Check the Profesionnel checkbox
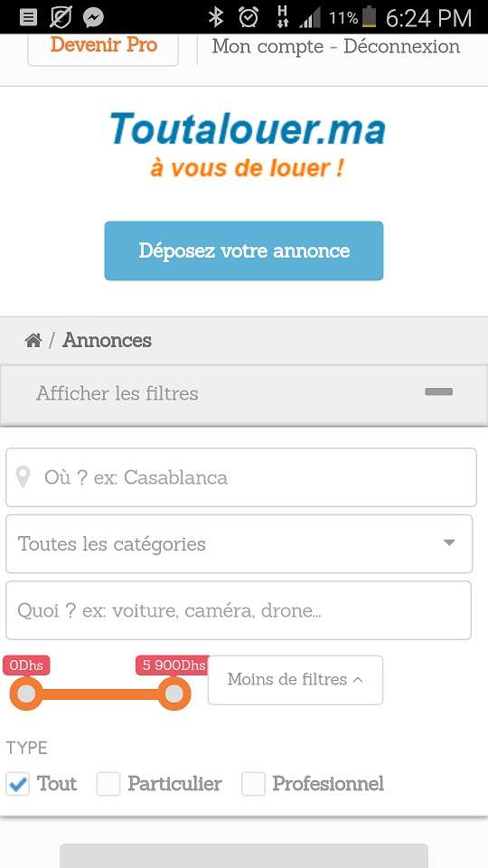Image resolution: width=488 pixels, height=868 pixels. (x=253, y=784)
